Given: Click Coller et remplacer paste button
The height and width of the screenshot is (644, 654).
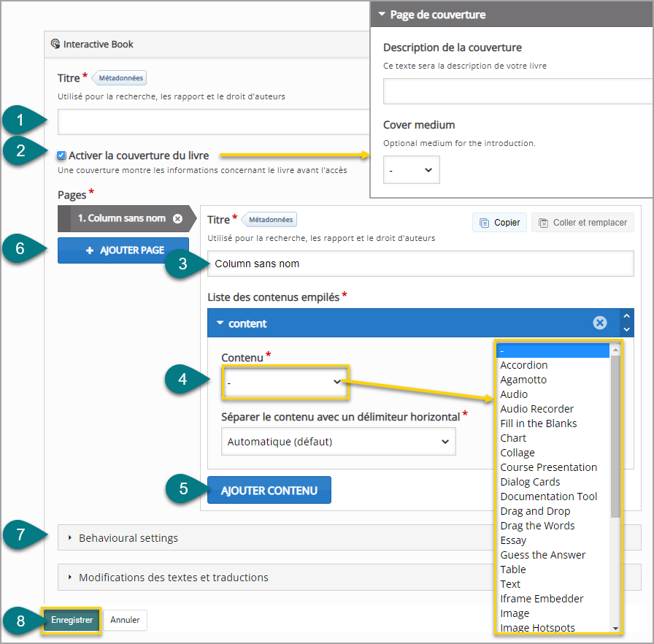Looking at the screenshot, I should click(x=582, y=223).
